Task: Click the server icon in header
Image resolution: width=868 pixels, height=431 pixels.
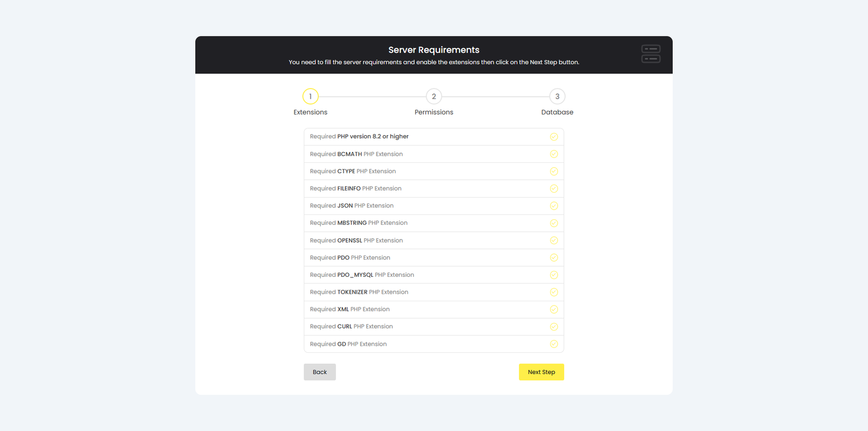Action: point(650,54)
